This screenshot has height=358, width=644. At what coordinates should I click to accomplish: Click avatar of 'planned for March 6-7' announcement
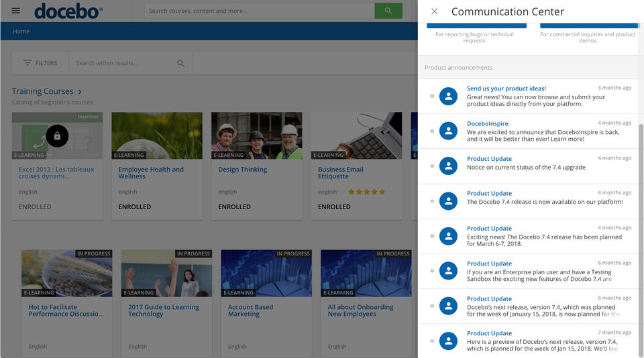tap(448, 236)
